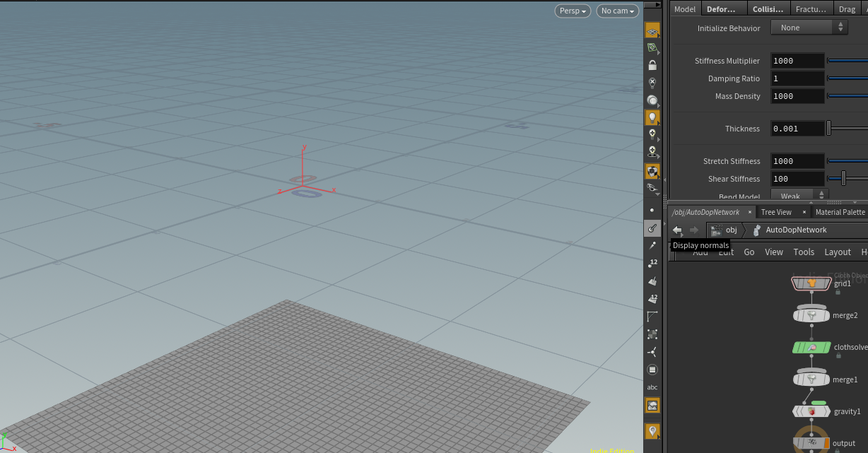Toggle the green construction plane icon
The width and height of the screenshot is (868, 453).
652,47
